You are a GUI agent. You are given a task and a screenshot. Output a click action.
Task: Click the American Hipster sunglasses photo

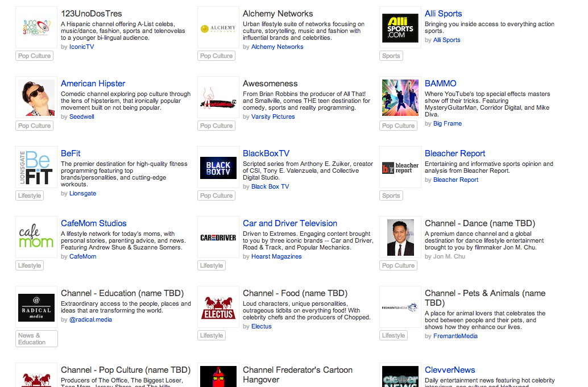36,97
